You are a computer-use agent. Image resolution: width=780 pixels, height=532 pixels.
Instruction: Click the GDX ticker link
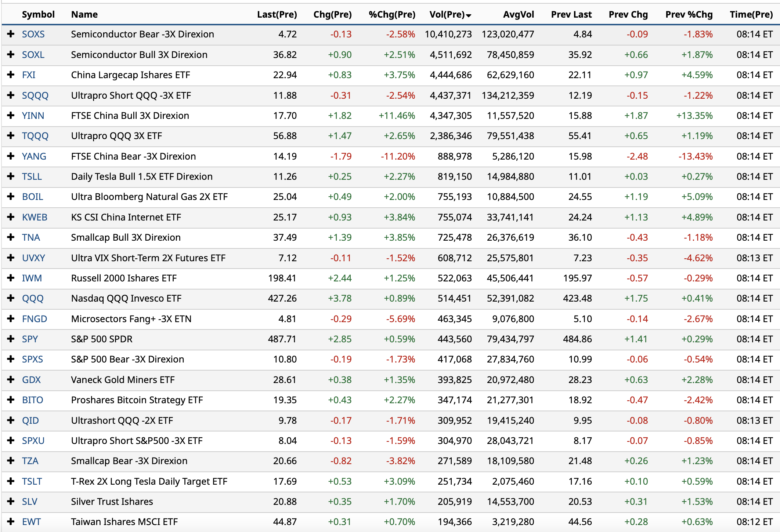tap(31, 380)
